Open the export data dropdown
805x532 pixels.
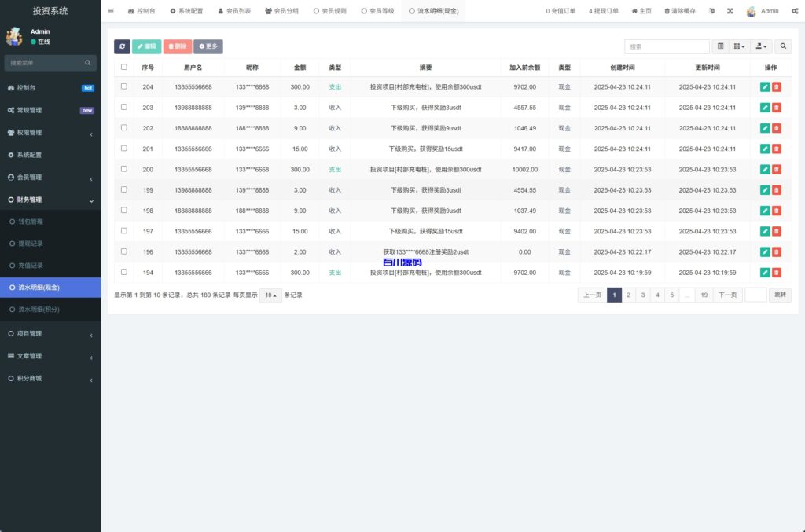761,46
